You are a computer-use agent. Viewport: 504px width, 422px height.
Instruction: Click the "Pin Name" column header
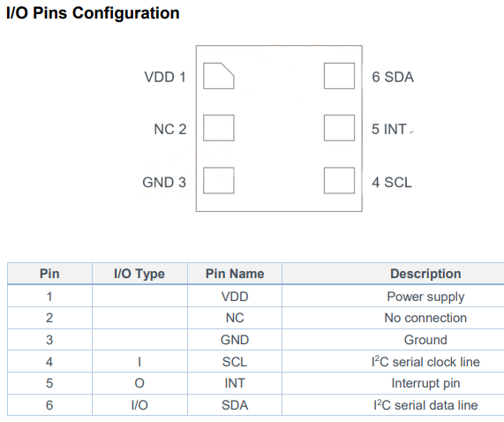pos(235,274)
